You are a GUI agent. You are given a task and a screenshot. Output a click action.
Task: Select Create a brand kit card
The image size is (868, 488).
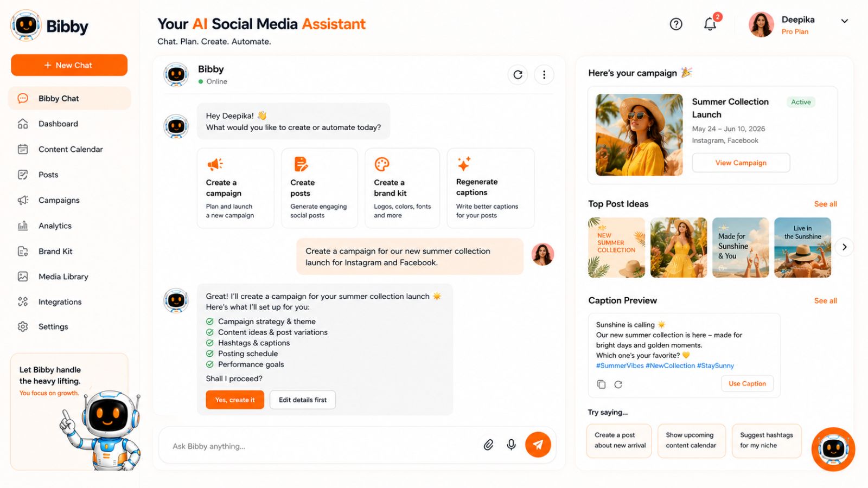point(402,188)
